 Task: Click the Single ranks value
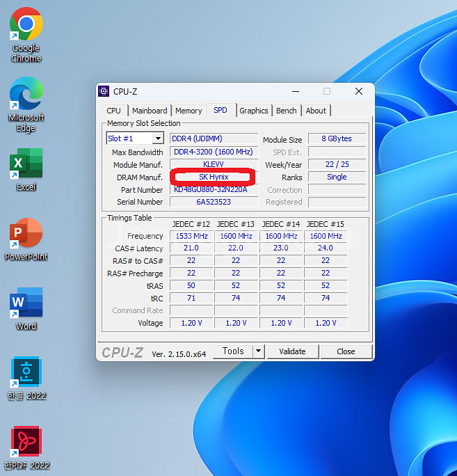point(337,177)
